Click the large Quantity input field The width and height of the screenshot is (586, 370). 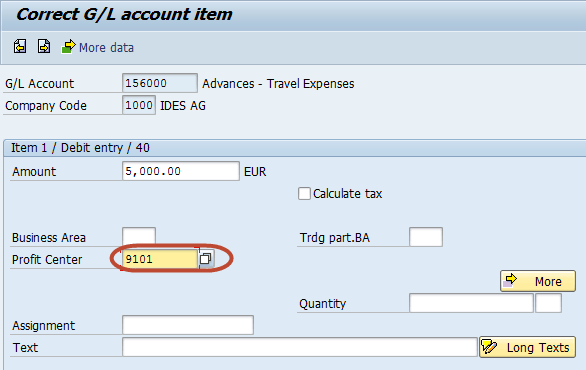coord(471,303)
